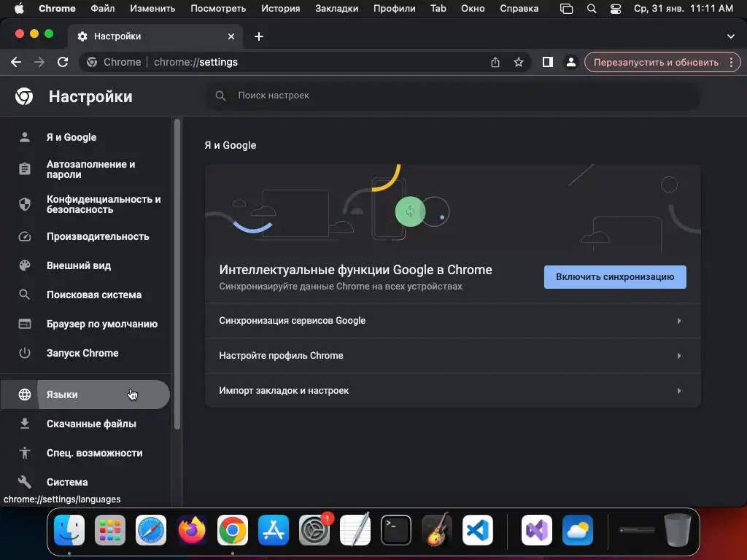Click the magnifier icon in settings search

pyautogui.click(x=220, y=96)
